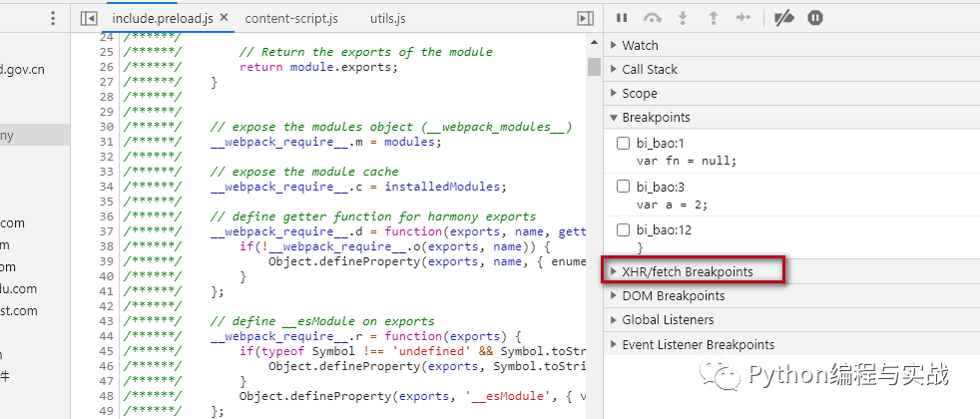Click the Step arrow icon
This screenshot has width=980, height=419.
click(743, 18)
